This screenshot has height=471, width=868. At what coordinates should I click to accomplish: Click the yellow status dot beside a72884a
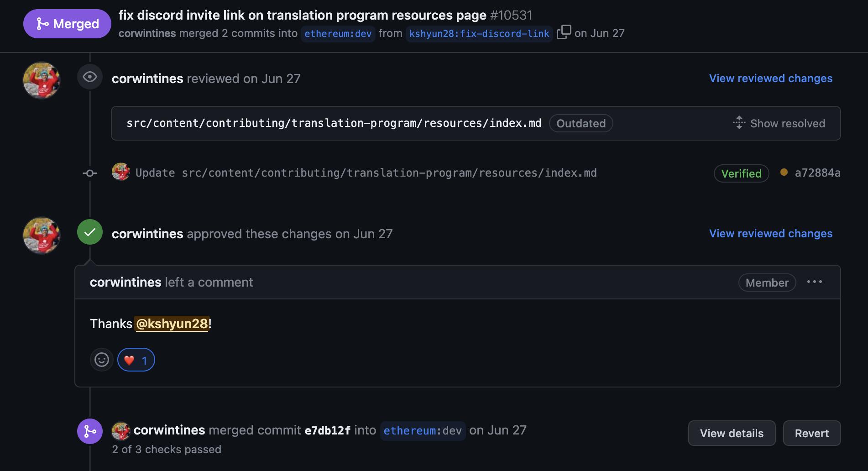click(784, 173)
